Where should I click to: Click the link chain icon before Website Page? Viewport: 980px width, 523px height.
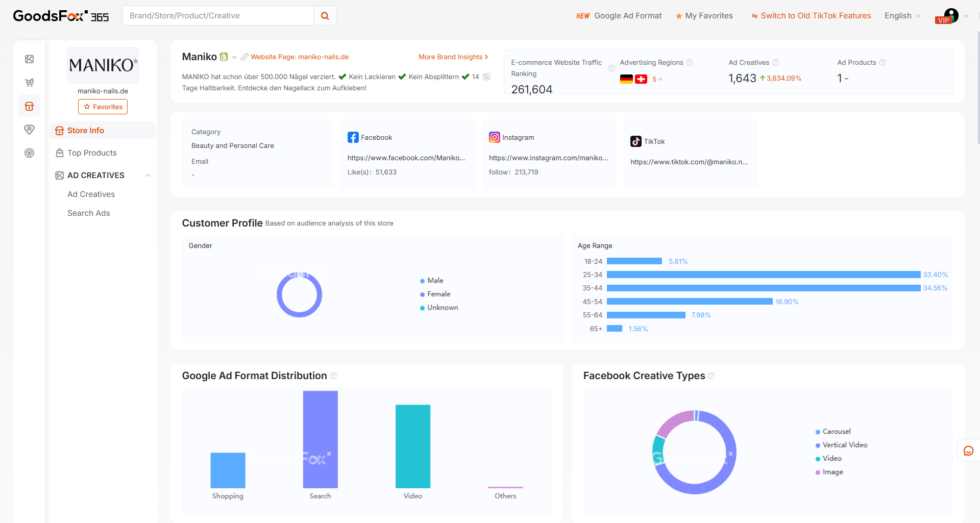(244, 57)
